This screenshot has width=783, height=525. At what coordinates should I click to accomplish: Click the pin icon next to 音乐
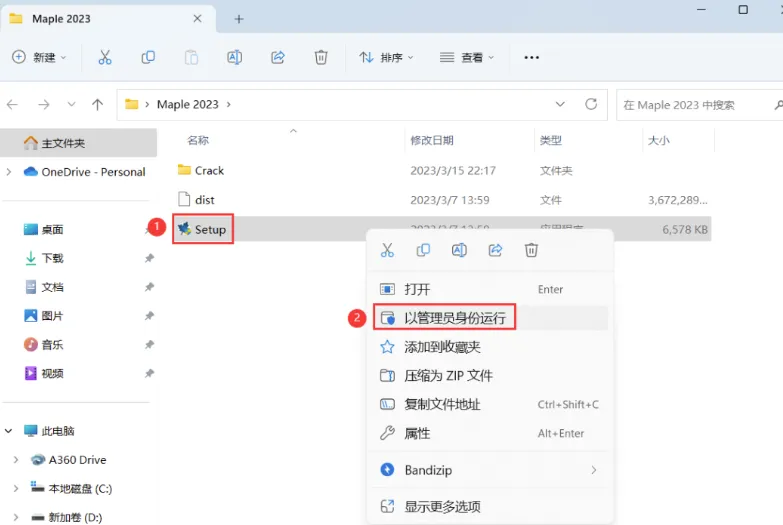[x=149, y=345]
